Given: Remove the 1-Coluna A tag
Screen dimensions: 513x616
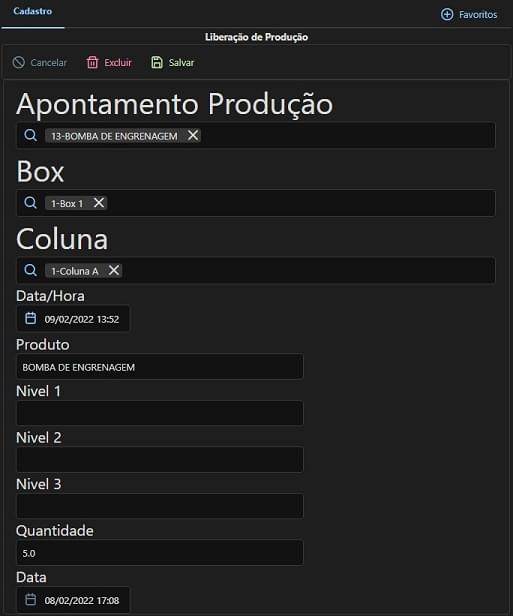Looking at the screenshot, I should click(114, 270).
